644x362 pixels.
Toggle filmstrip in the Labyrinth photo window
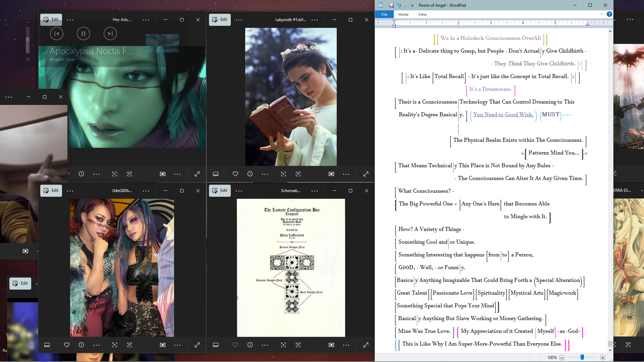216,174
